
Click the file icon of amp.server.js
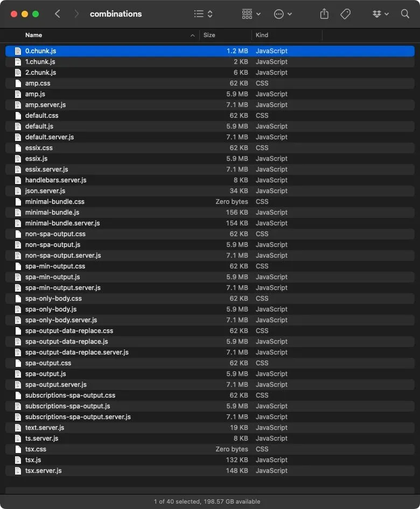click(18, 105)
